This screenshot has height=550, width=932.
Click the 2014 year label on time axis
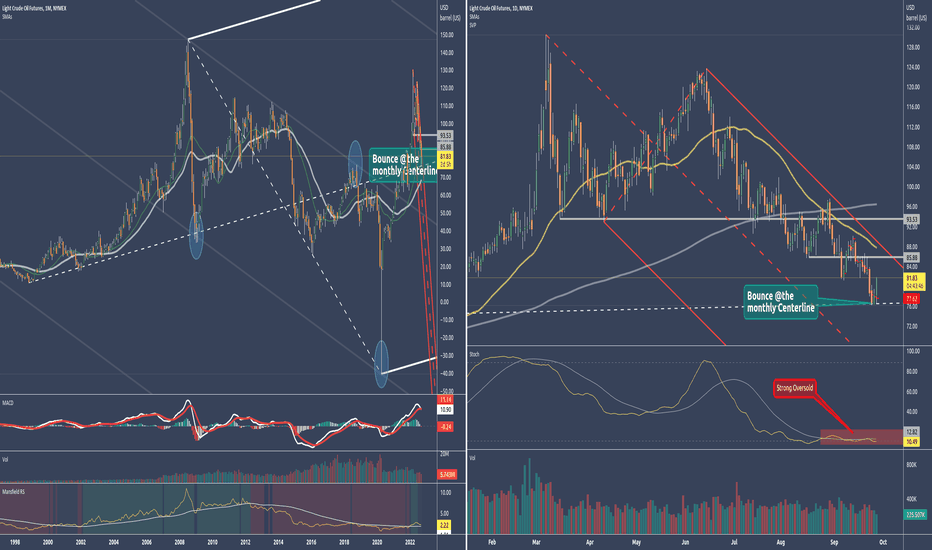pos(278,542)
